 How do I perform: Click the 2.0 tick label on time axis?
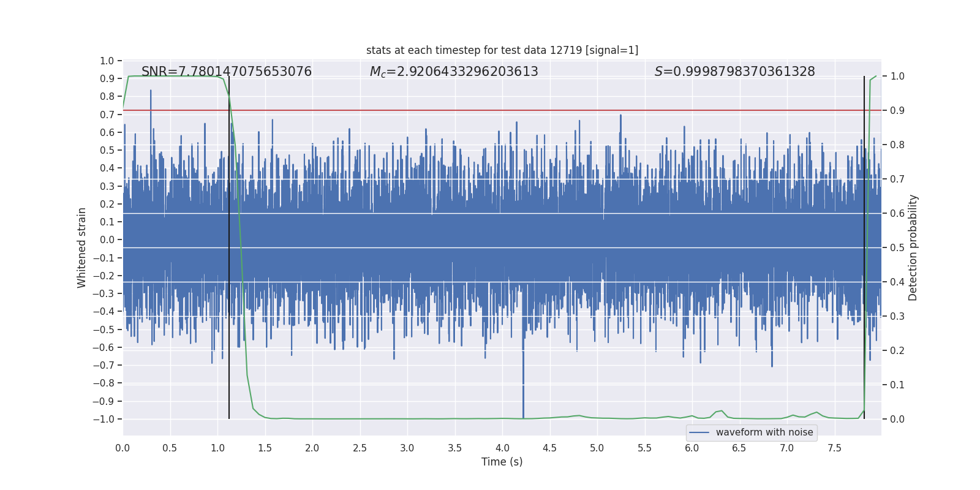[312, 448]
